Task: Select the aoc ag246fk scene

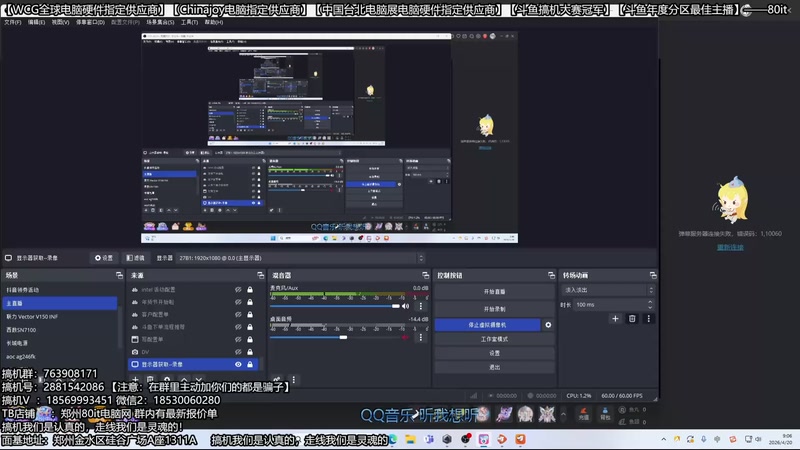Action: [60, 356]
